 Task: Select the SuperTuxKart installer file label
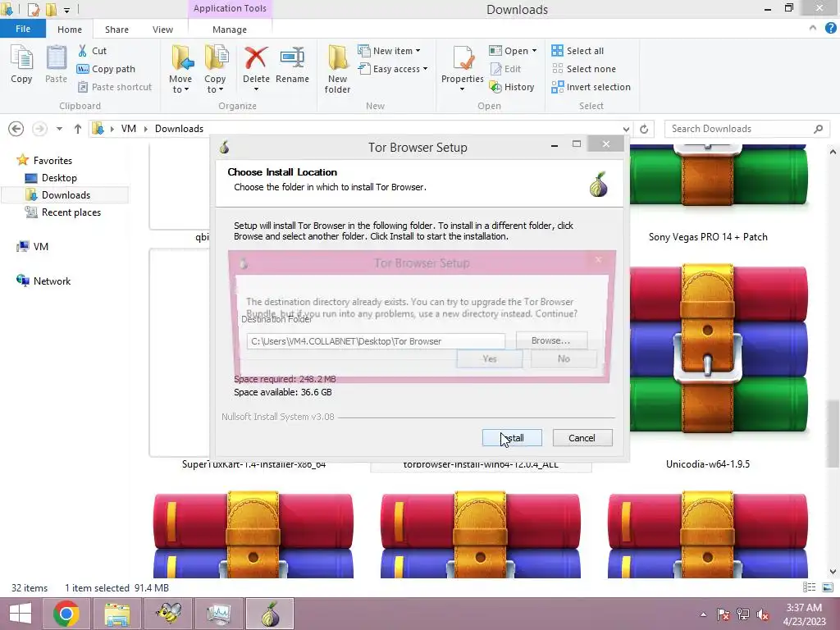coord(254,465)
